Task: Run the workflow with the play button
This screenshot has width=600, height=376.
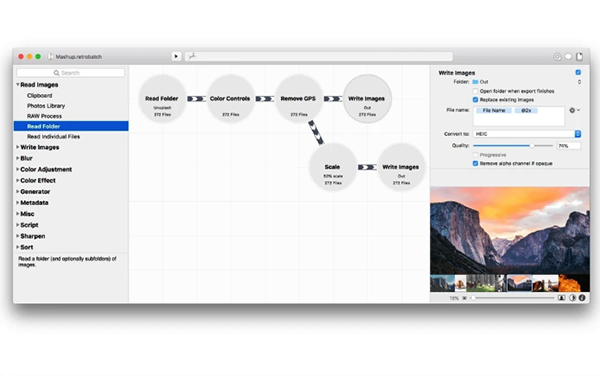Action: tap(176, 57)
